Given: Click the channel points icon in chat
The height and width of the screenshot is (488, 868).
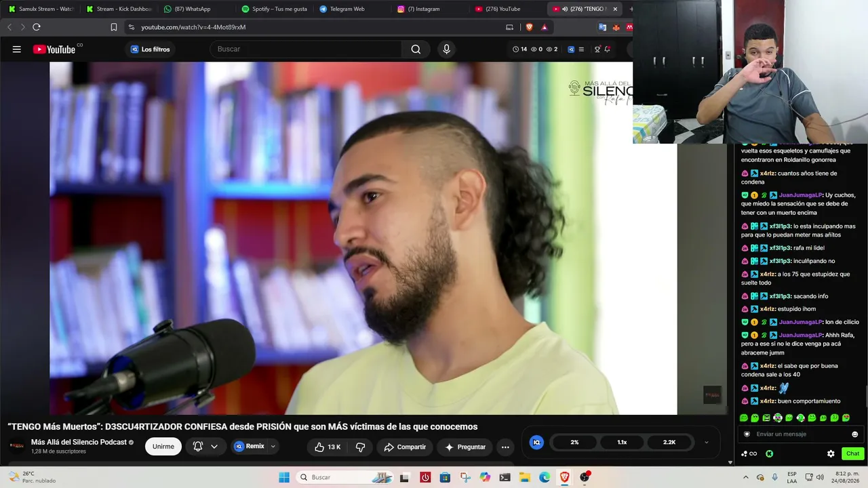Looking at the screenshot, I should (x=748, y=453).
